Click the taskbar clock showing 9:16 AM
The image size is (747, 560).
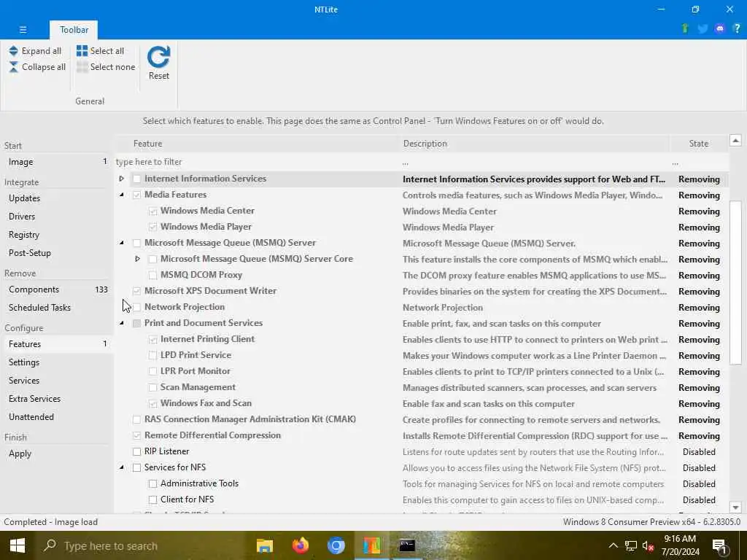[680, 545]
